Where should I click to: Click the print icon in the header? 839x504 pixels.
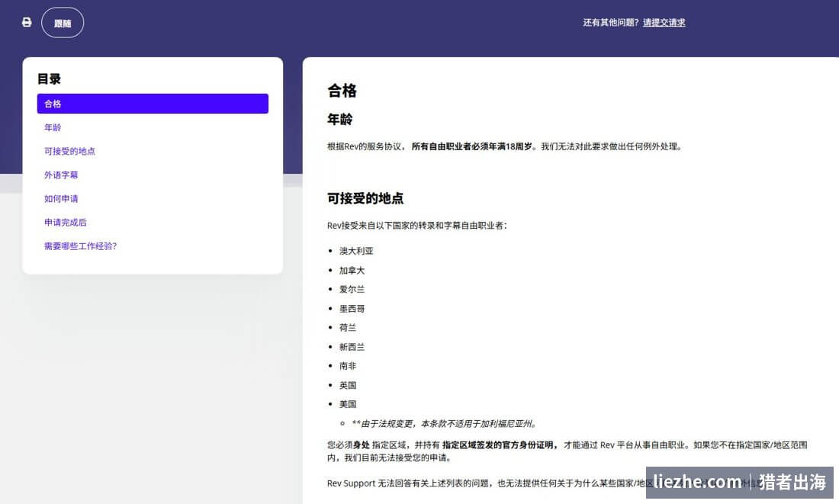[x=27, y=22]
